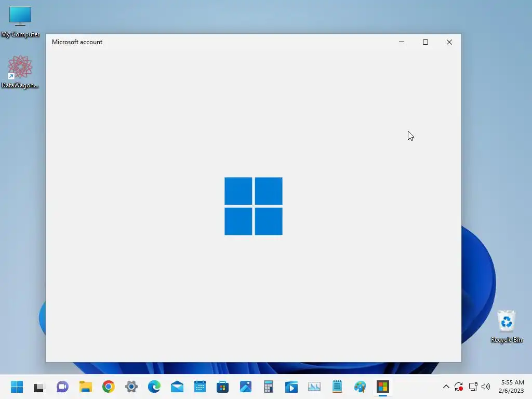532x399 pixels.
Task: Open the Paint app in the taskbar
Action: (360, 387)
